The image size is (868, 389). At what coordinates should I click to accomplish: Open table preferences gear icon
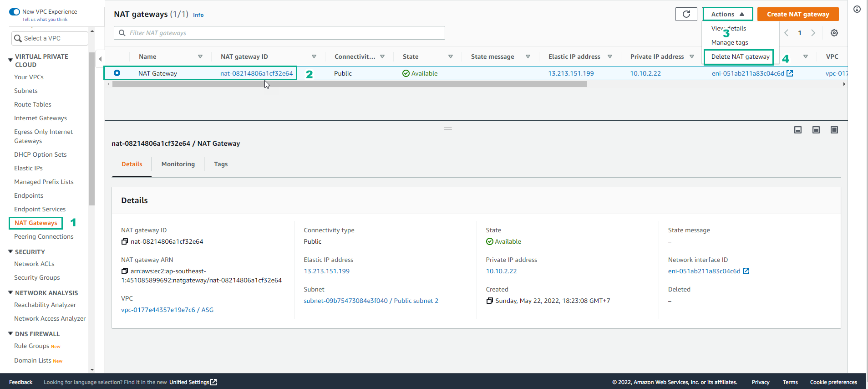834,33
